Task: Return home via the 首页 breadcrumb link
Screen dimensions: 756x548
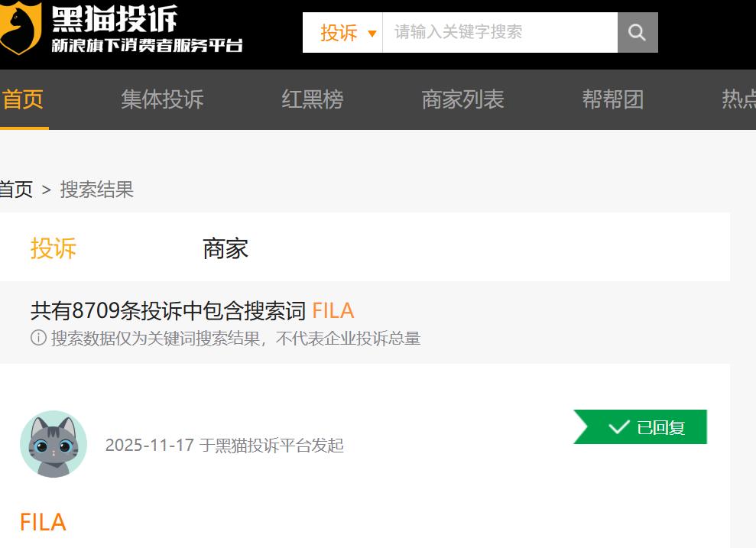Action: coord(17,190)
